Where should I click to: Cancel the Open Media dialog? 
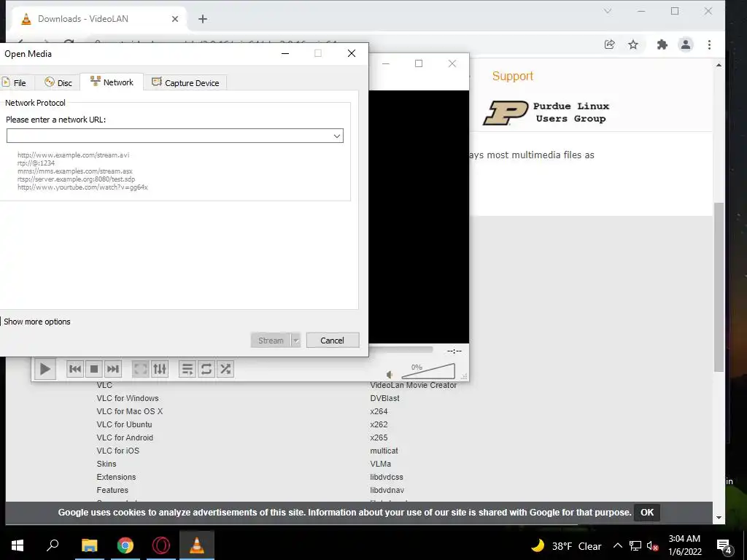(332, 341)
